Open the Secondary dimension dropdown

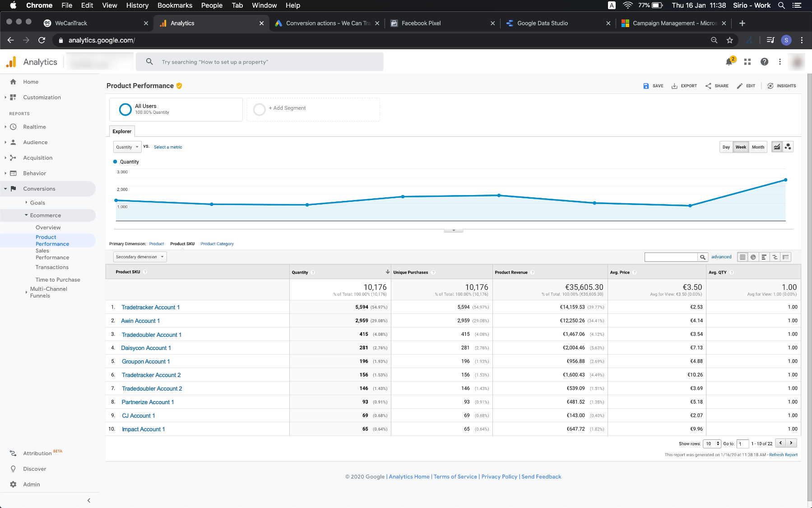(140, 257)
